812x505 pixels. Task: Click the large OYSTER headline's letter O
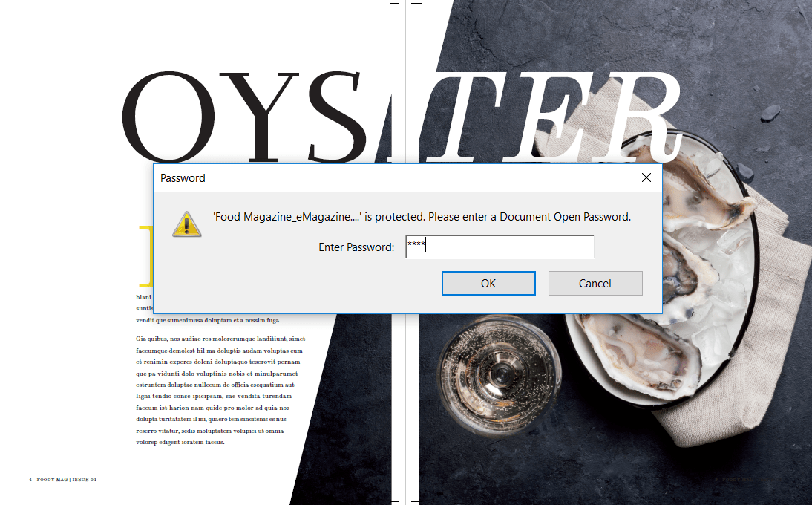point(168,117)
